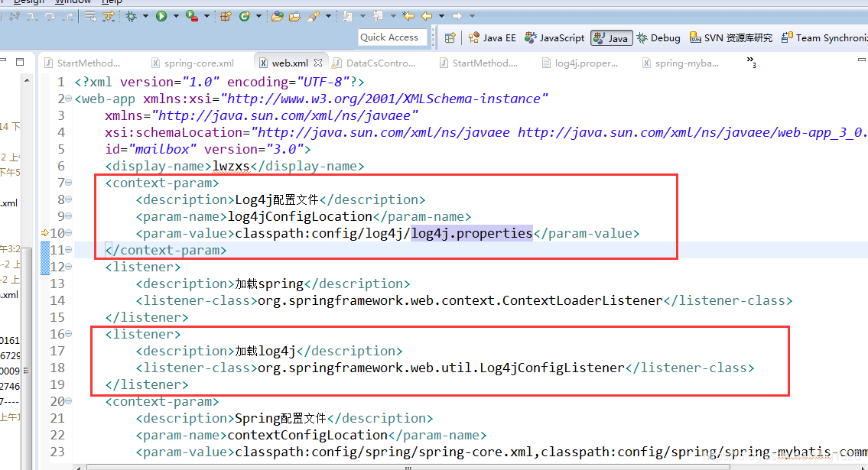
Task: Open the External Tools dropdown arrow
Action: pyautogui.click(x=206, y=16)
